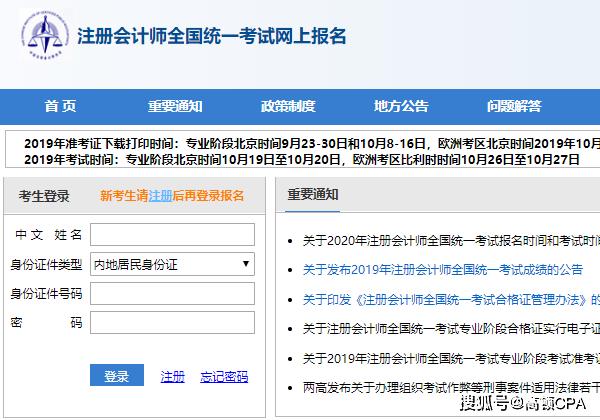Click the 注册 link in the orange notice
Screen dimensions: 600x420
160,196
